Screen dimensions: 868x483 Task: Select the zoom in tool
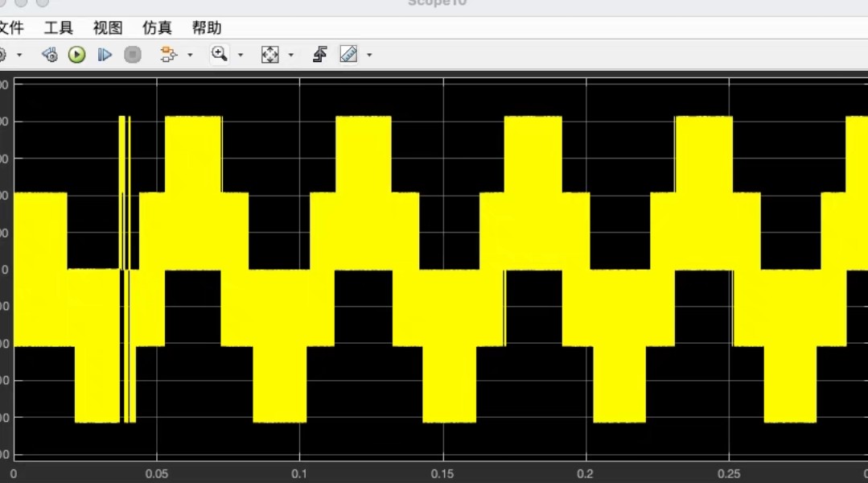[220, 54]
